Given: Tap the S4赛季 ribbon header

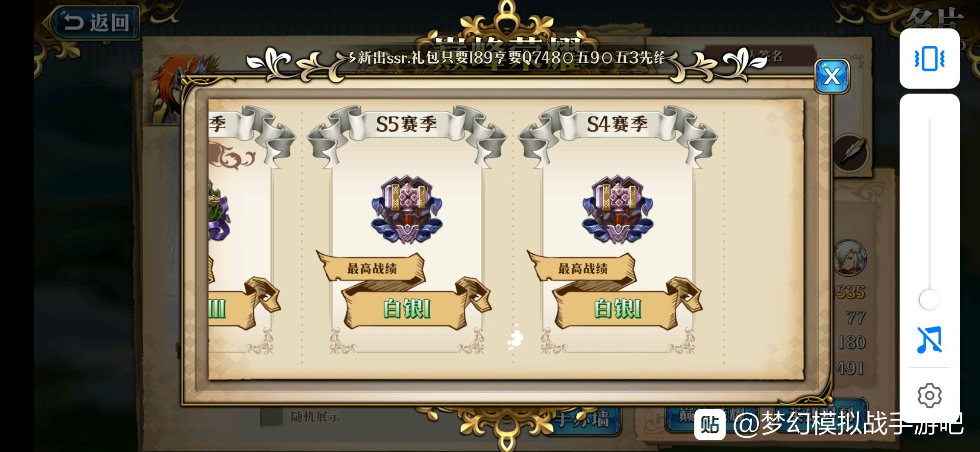Looking at the screenshot, I should pos(617,124).
